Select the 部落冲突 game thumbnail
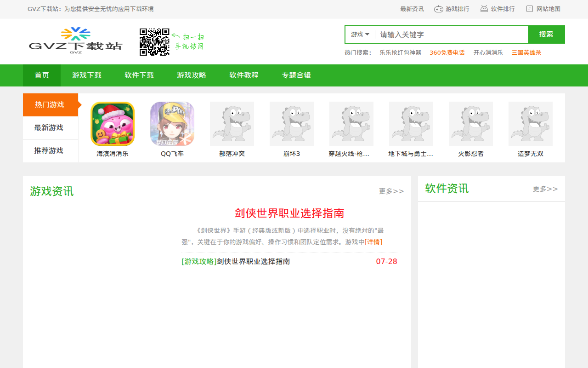Viewport: 588px width, 368px height. click(x=232, y=124)
